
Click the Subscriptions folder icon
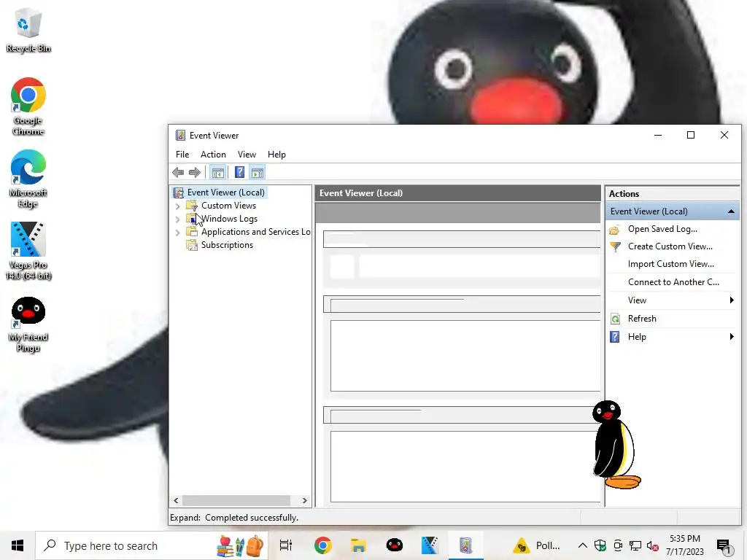(192, 245)
